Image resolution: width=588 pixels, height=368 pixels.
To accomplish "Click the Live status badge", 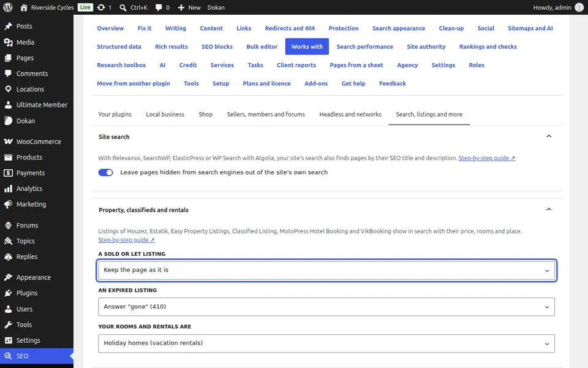I will coord(85,7).
